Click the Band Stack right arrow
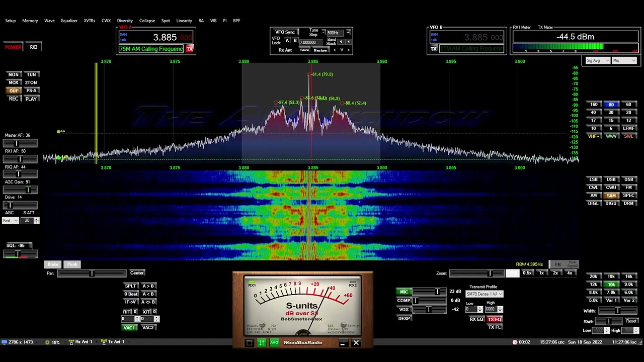 point(348,42)
